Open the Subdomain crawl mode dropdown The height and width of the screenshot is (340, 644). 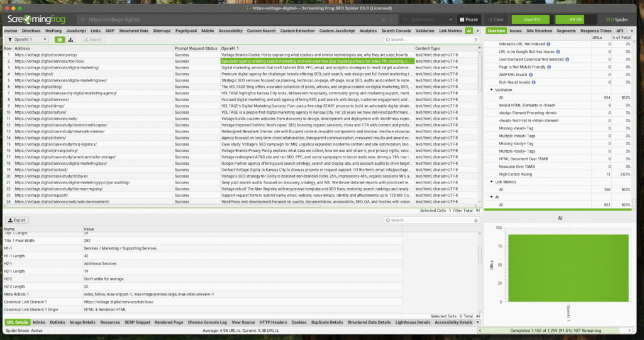pyautogui.click(x=425, y=19)
